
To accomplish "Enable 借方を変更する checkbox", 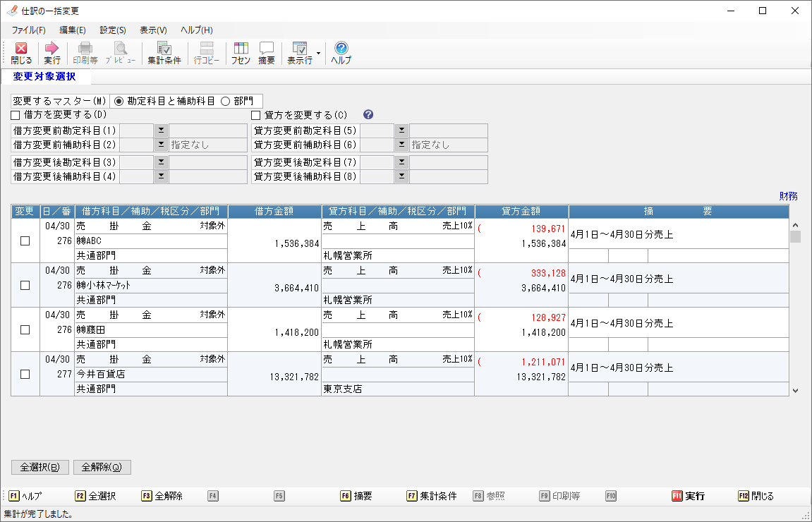I will click(x=16, y=115).
